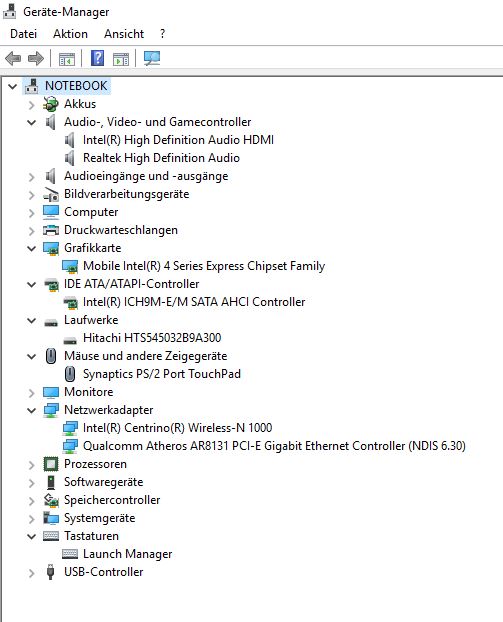This screenshot has height=622, width=503.
Task: Click speaker icon beside Realtek High Definition Audio
Action: [69, 158]
